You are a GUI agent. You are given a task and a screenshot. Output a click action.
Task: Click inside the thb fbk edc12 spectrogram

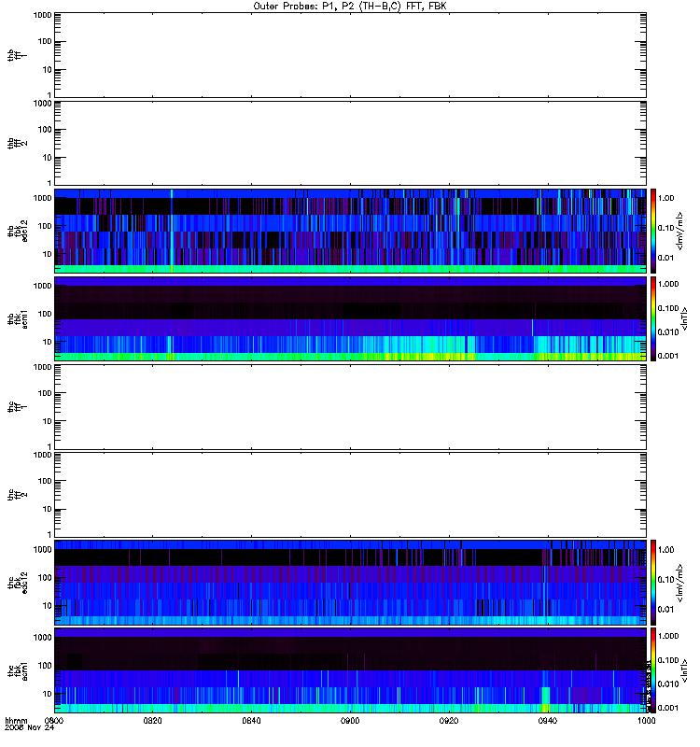tap(350, 231)
